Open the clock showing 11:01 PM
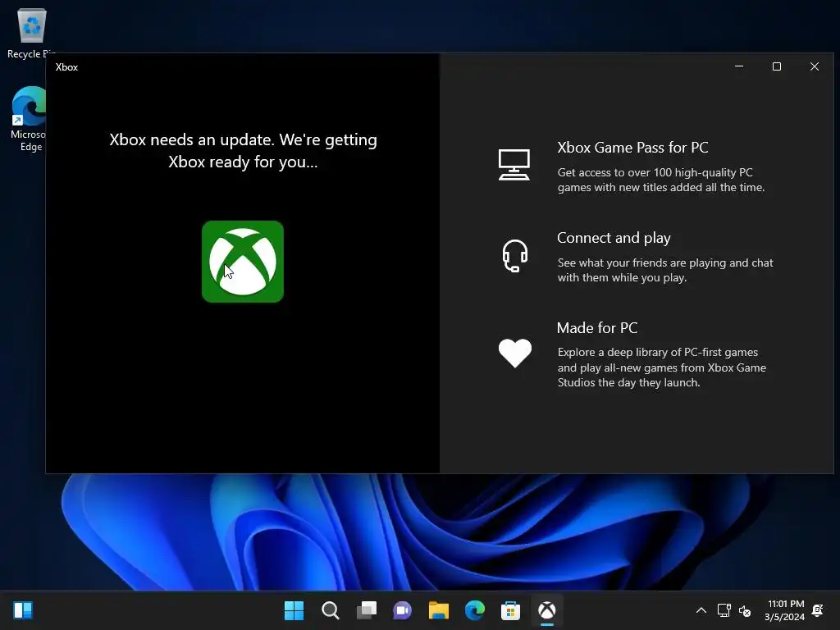This screenshot has height=630, width=840. (785, 610)
